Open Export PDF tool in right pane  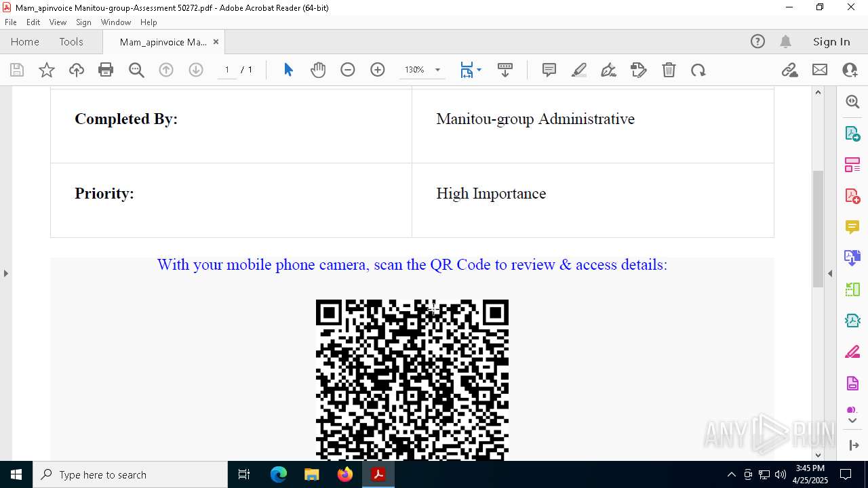(852, 134)
